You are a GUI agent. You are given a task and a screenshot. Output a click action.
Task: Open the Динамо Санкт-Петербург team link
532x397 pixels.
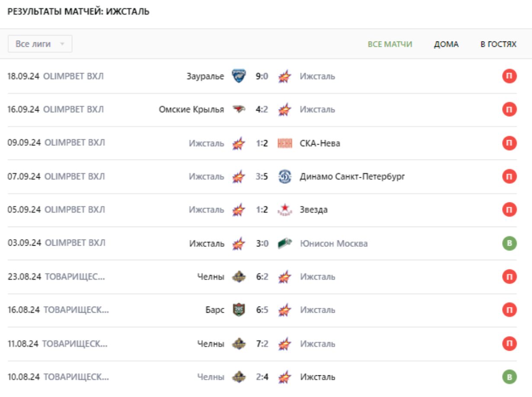pyautogui.click(x=352, y=176)
